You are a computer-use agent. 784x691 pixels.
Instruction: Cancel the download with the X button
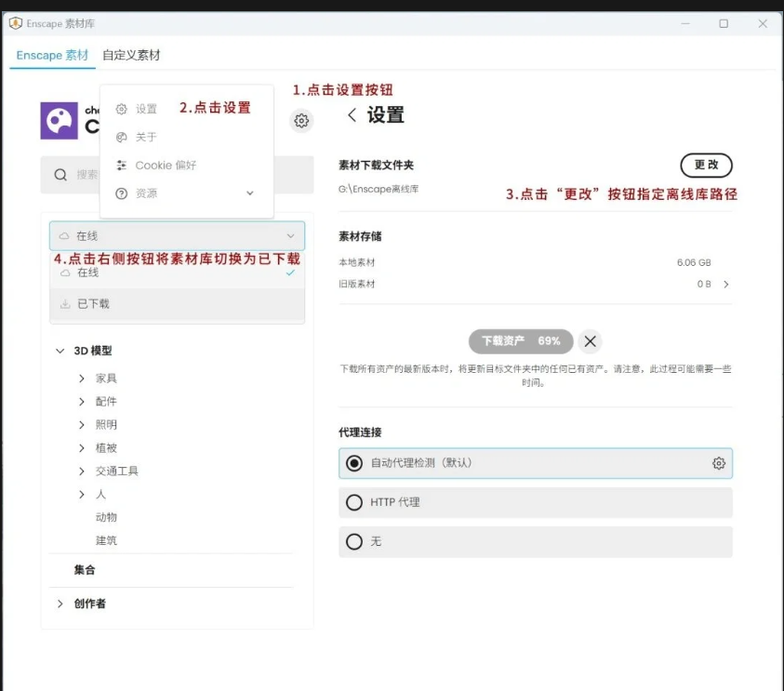point(590,341)
